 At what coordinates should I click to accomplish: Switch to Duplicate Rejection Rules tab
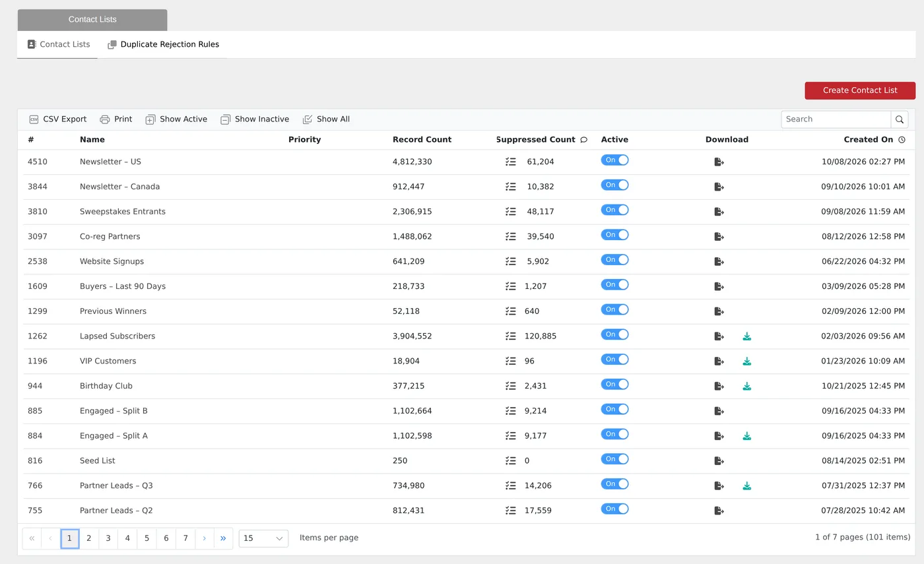[163, 44]
